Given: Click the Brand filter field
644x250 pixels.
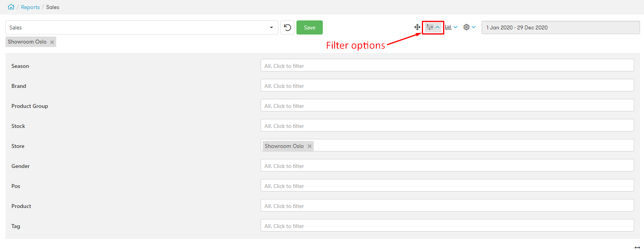Looking at the screenshot, I should coord(447,85).
